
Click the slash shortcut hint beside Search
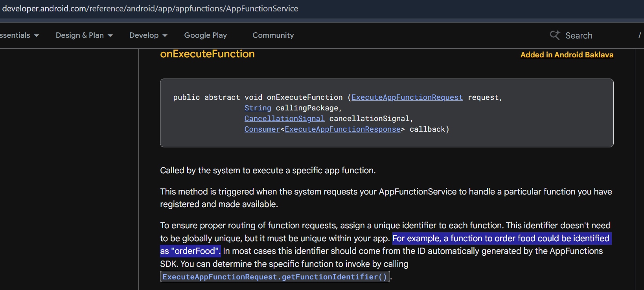pyautogui.click(x=639, y=35)
